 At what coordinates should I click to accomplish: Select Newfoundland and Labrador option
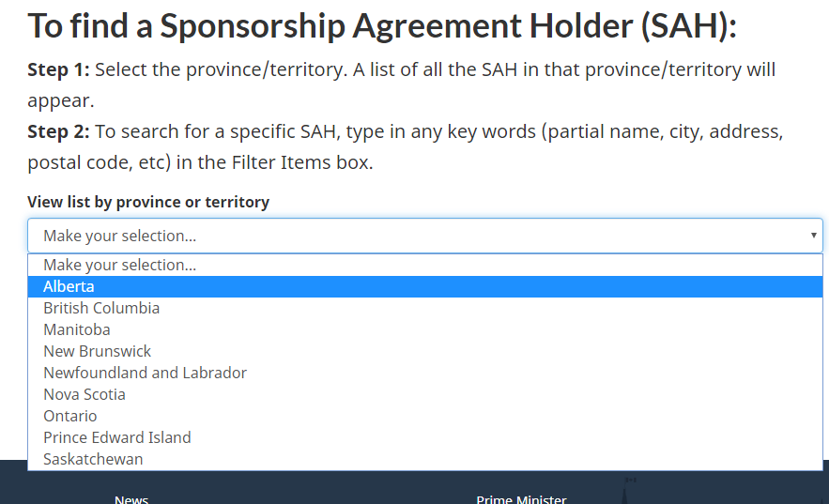145,374
